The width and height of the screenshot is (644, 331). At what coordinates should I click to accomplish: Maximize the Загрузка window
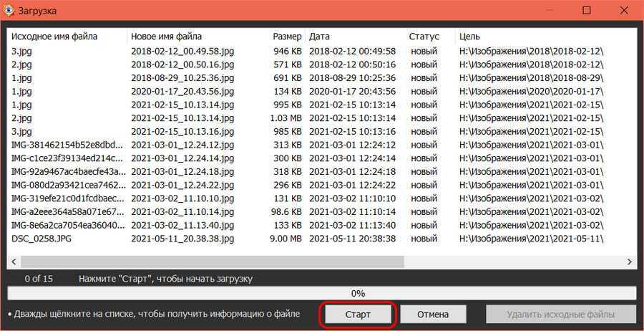[x=586, y=11]
